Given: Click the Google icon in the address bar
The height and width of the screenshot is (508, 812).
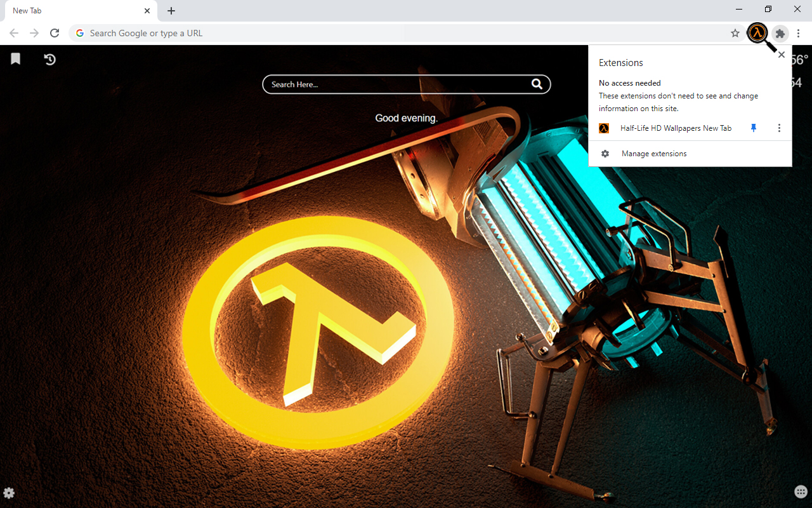Looking at the screenshot, I should [80, 33].
